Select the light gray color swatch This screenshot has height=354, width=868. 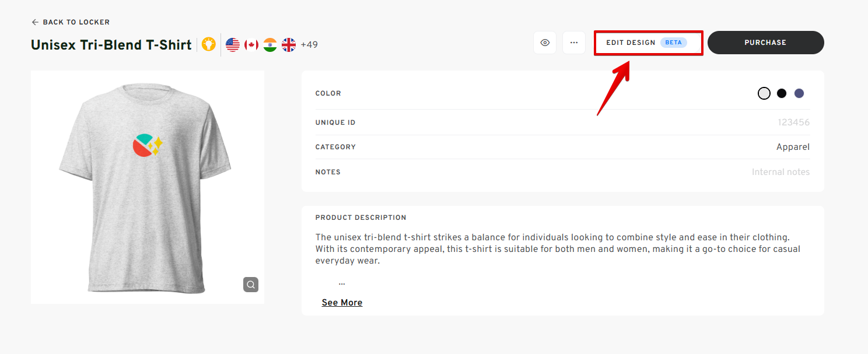[x=764, y=93]
